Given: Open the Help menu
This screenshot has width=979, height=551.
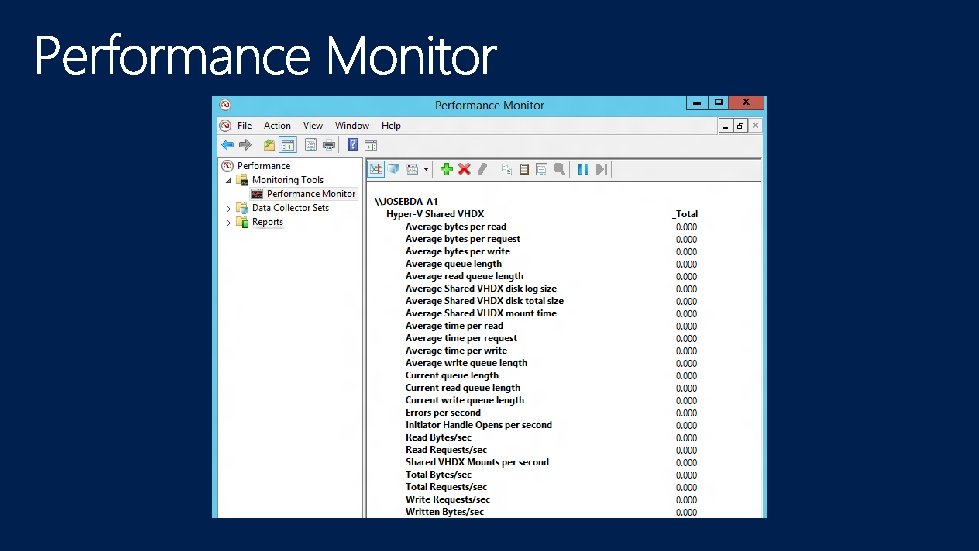Looking at the screenshot, I should coord(391,125).
